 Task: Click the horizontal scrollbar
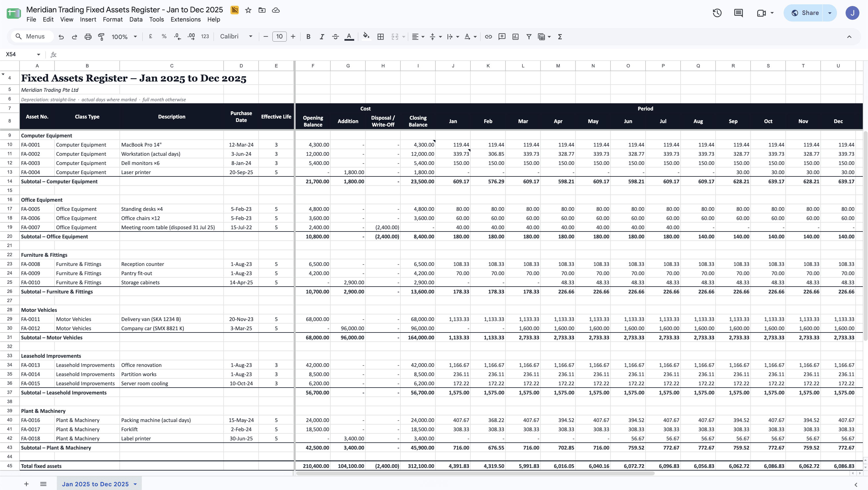(475, 473)
